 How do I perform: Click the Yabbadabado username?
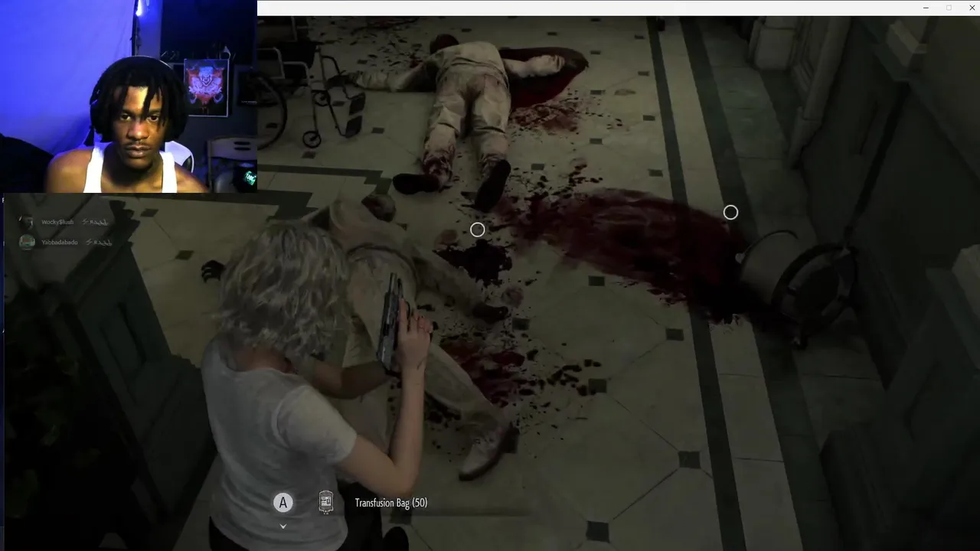pos(59,242)
